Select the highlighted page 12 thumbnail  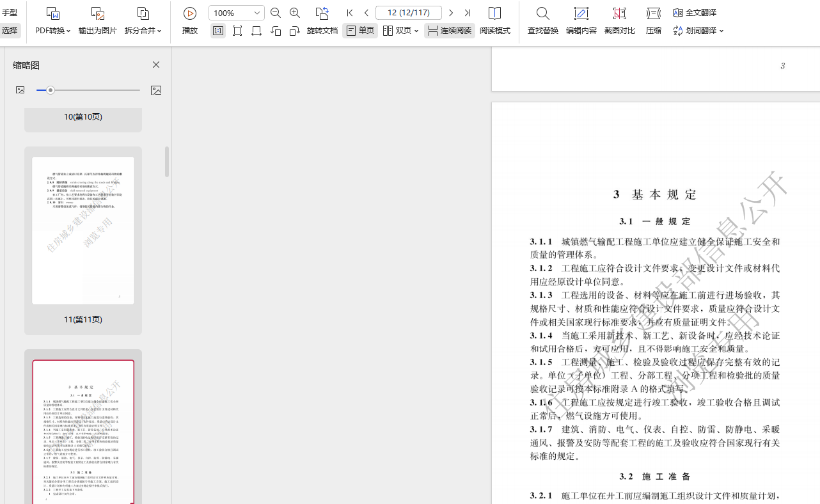click(83, 432)
